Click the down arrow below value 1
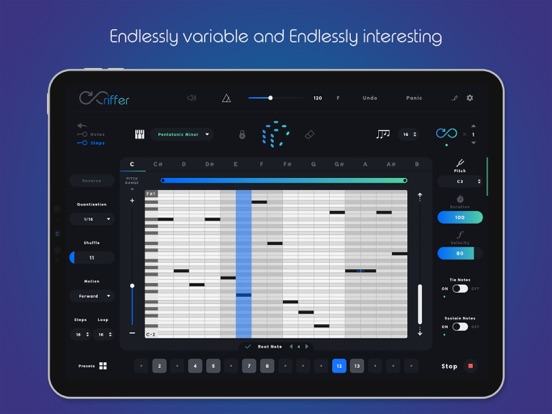 (x=473, y=143)
